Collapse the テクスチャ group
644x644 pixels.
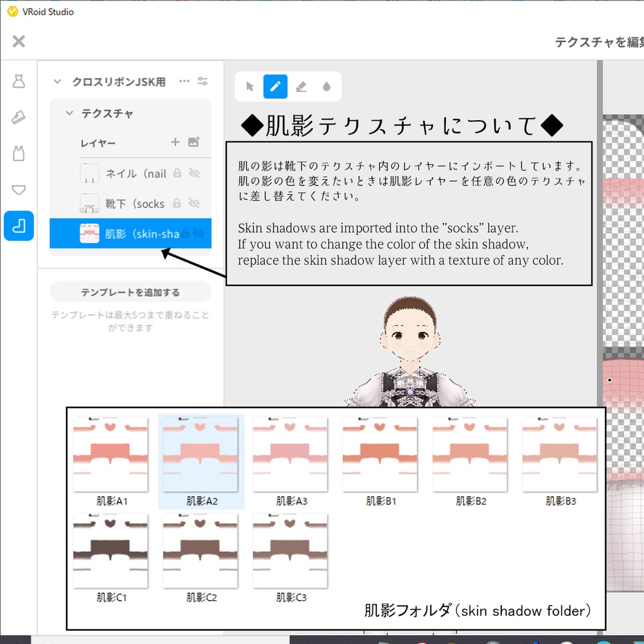tap(70, 113)
